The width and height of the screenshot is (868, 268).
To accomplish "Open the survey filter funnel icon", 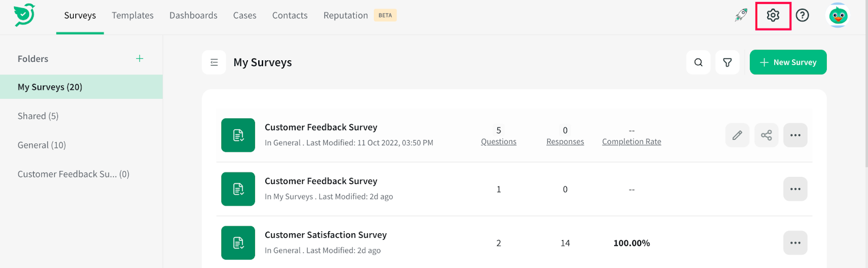I will [727, 62].
